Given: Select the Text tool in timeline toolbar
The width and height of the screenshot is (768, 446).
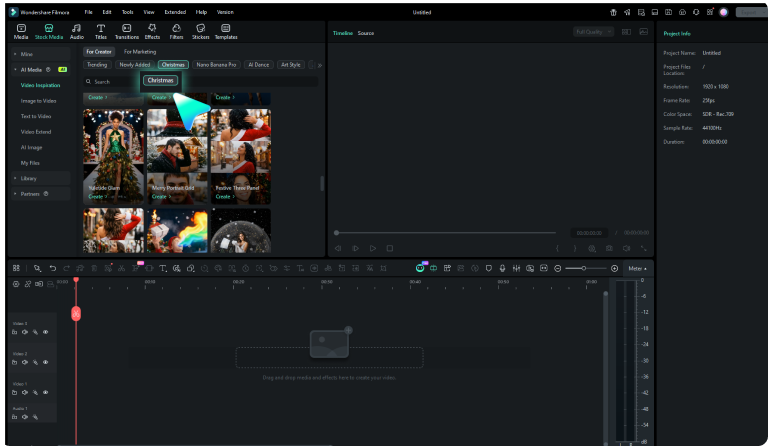Looking at the screenshot, I should tap(163, 268).
